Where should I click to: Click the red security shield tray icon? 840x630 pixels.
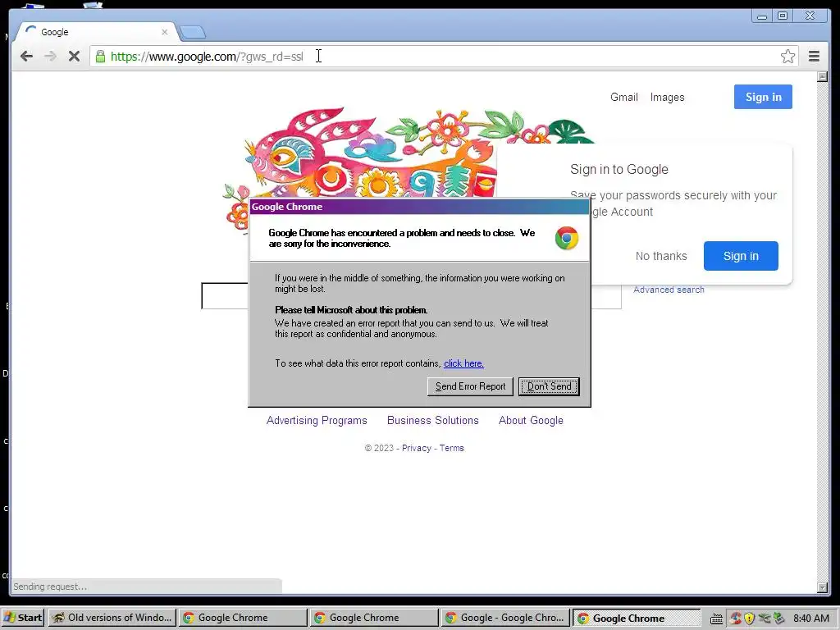coord(736,619)
